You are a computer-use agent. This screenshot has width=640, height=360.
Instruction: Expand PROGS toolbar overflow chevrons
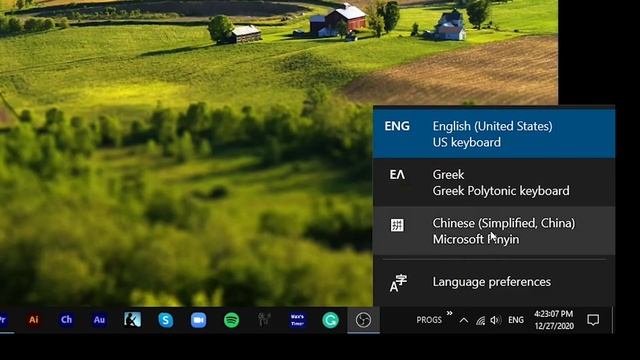(449, 313)
